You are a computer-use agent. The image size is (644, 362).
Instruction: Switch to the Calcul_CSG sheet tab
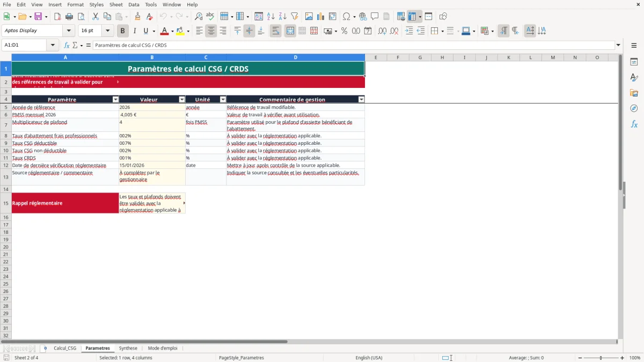65,349
